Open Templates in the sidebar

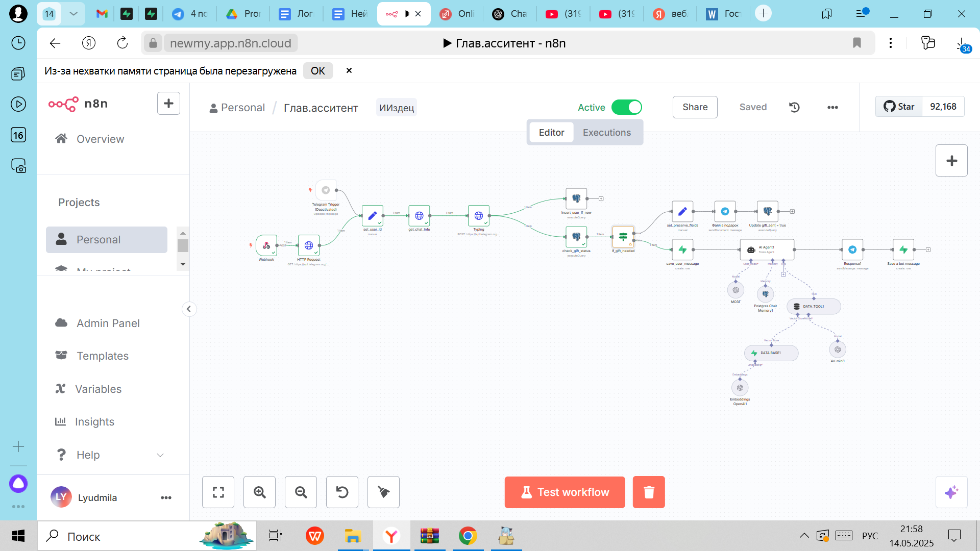point(102,356)
